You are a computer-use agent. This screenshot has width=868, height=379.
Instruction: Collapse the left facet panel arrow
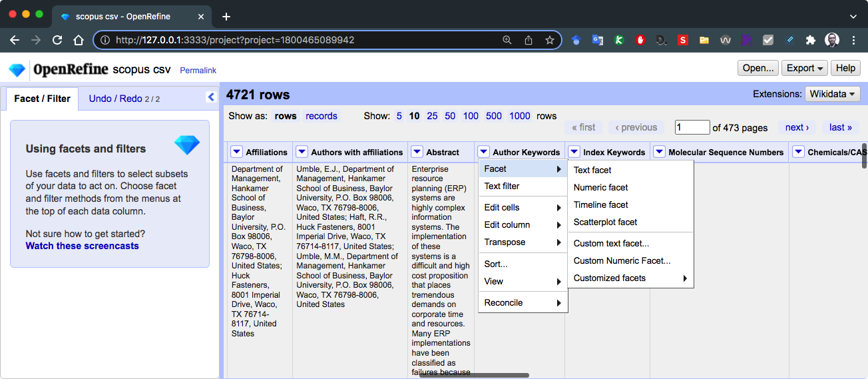pyautogui.click(x=211, y=97)
